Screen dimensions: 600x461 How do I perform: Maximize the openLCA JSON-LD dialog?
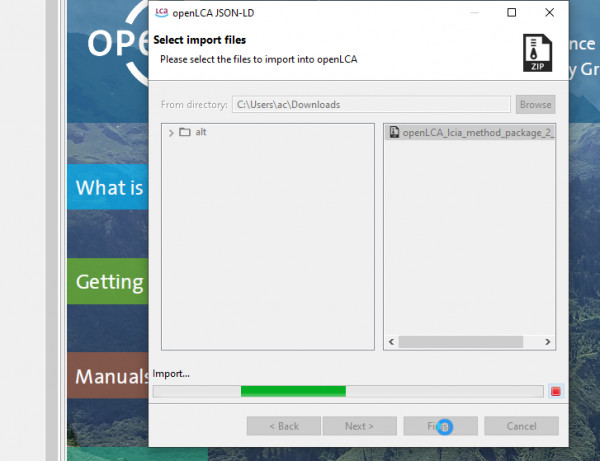[x=511, y=13]
